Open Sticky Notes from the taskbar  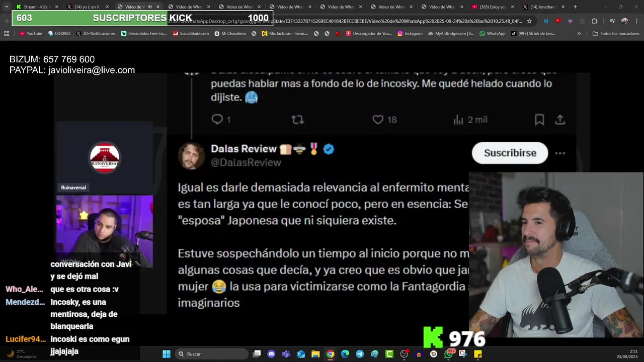478,354
